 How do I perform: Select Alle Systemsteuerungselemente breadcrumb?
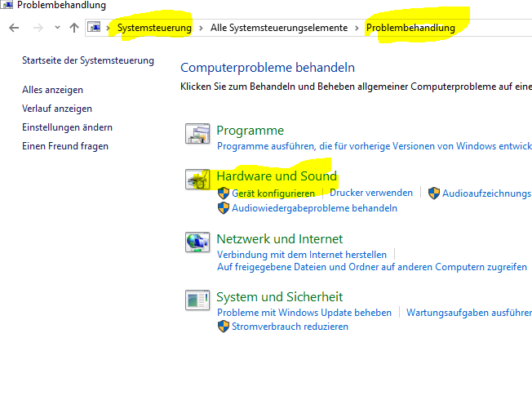point(279,28)
